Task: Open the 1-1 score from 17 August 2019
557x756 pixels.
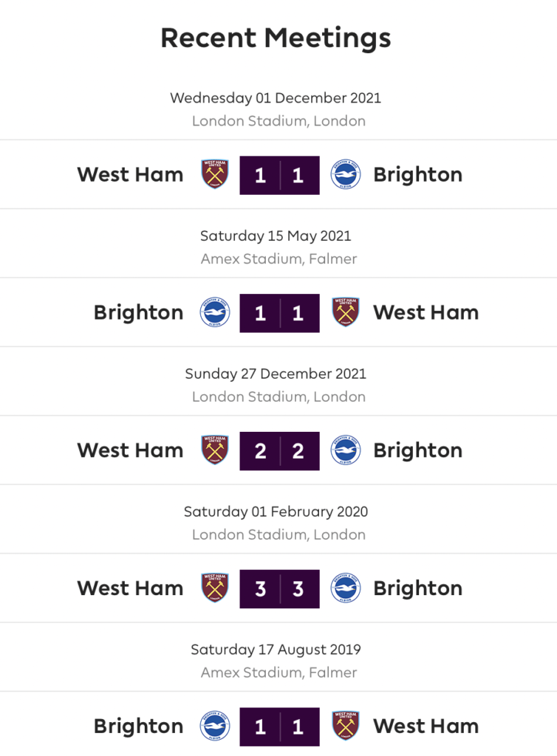Action: tap(280, 726)
